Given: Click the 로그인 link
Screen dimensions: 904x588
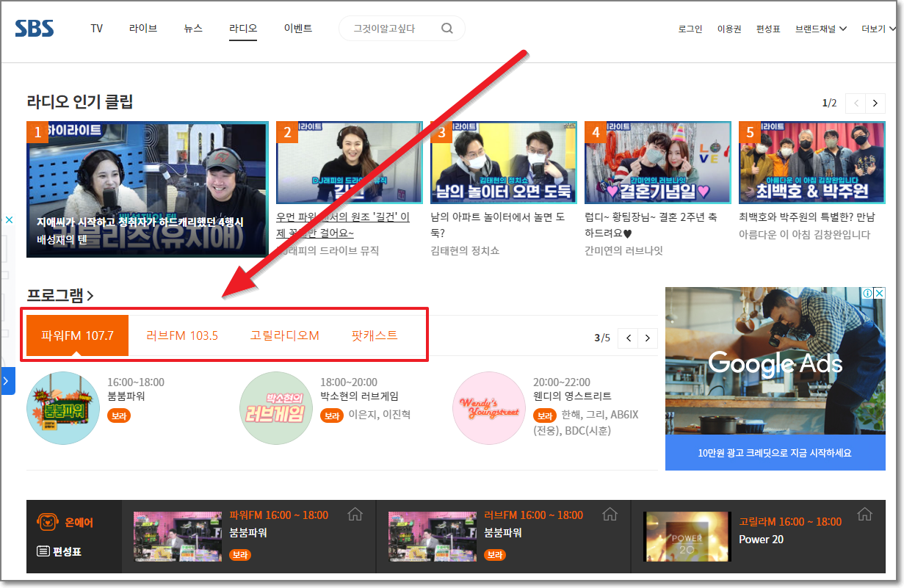Looking at the screenshot, I should pyautogui.click(x=690, y=29).
